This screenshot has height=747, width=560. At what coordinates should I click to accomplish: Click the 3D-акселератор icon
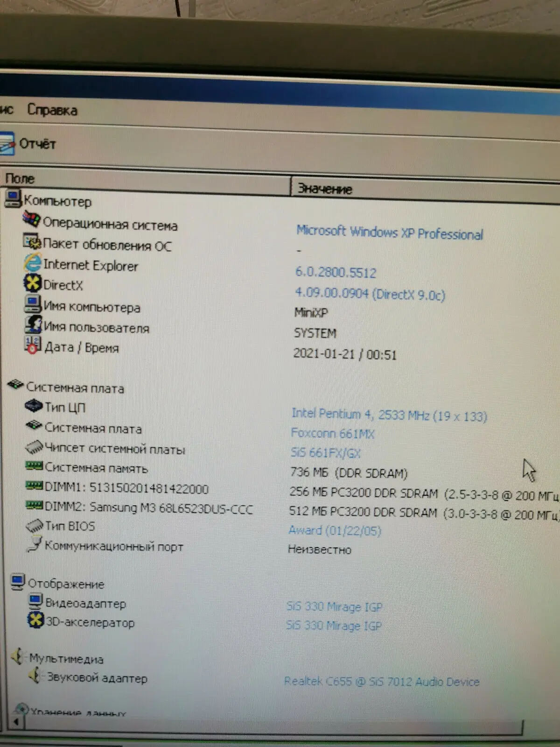(x=36, y=620)
